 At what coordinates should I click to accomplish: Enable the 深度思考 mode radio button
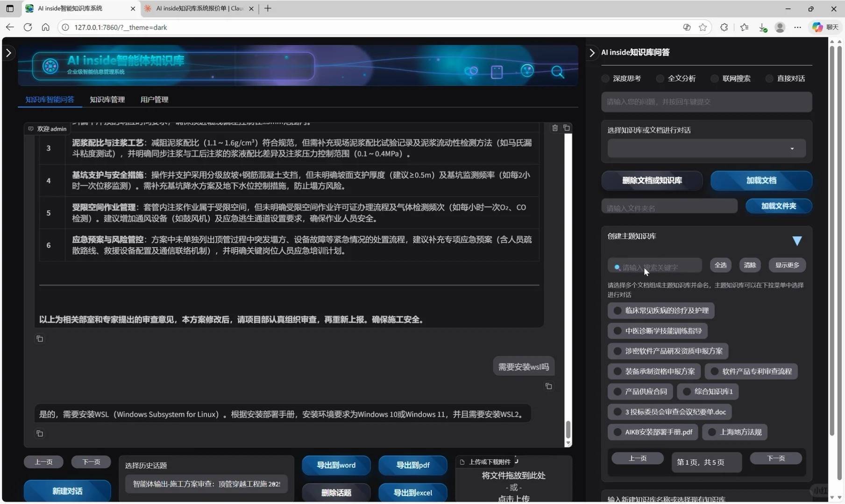(605, 78)
